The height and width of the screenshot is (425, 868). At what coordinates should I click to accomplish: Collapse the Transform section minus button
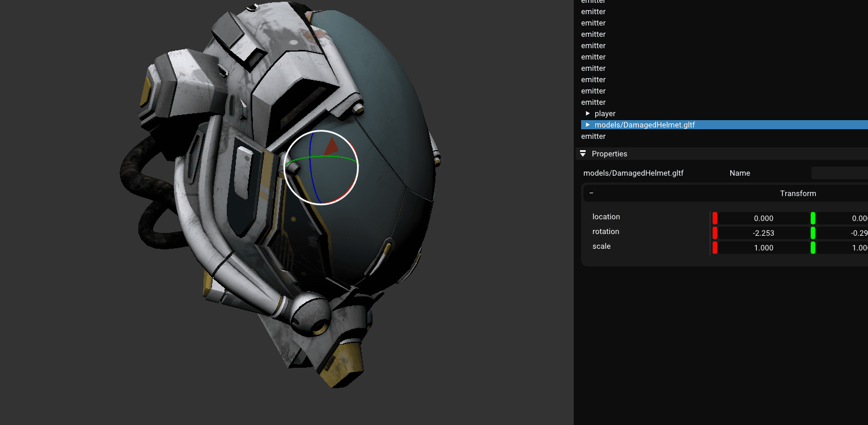pyautogui.click(x=591, y=193)
